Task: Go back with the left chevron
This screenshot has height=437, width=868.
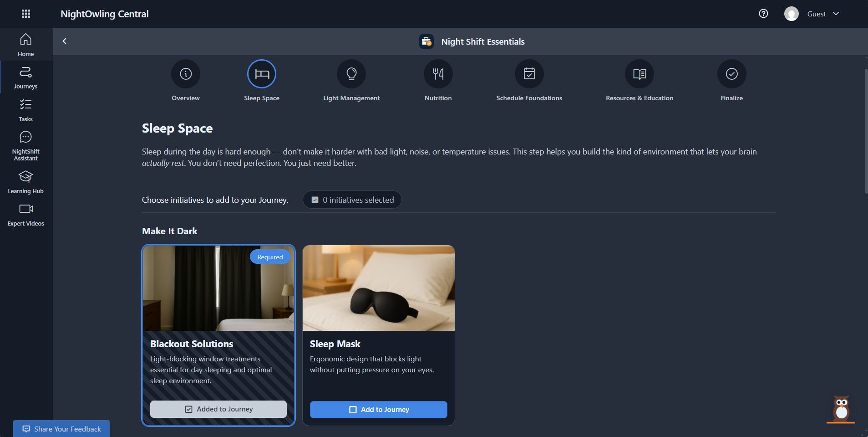Action: click(65, 41)
